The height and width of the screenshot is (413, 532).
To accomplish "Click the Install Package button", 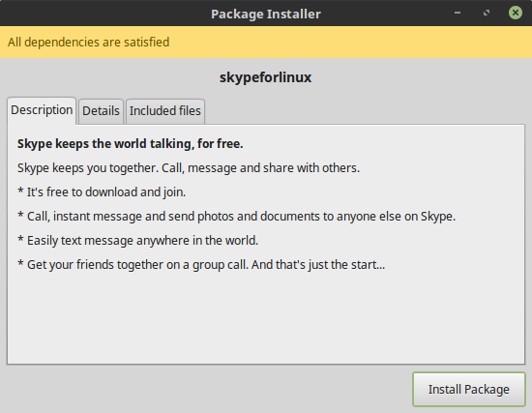I will (469, 389).
